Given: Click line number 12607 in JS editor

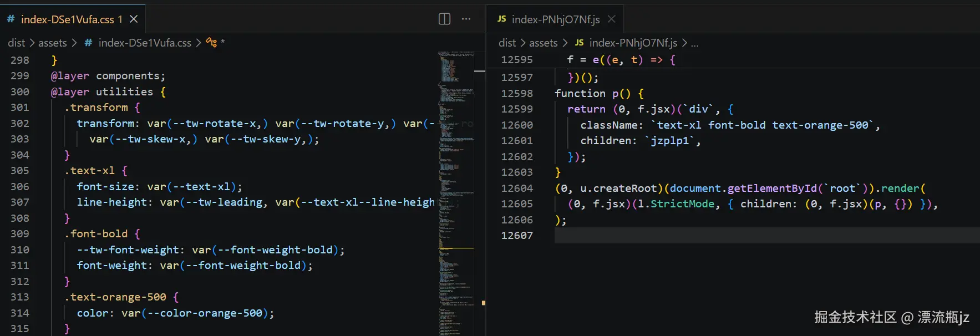Looking at the screenshot, I should [x=517, y=236].
